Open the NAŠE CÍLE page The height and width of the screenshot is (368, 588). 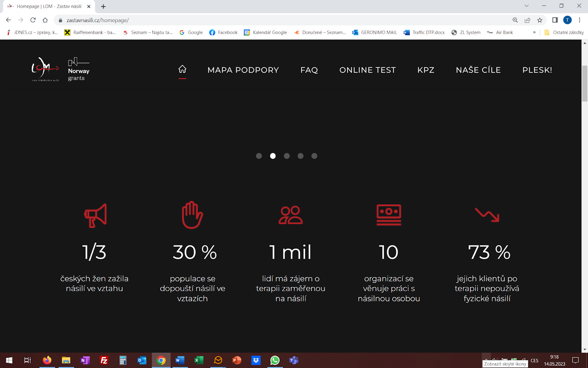[x=478, y=70]
